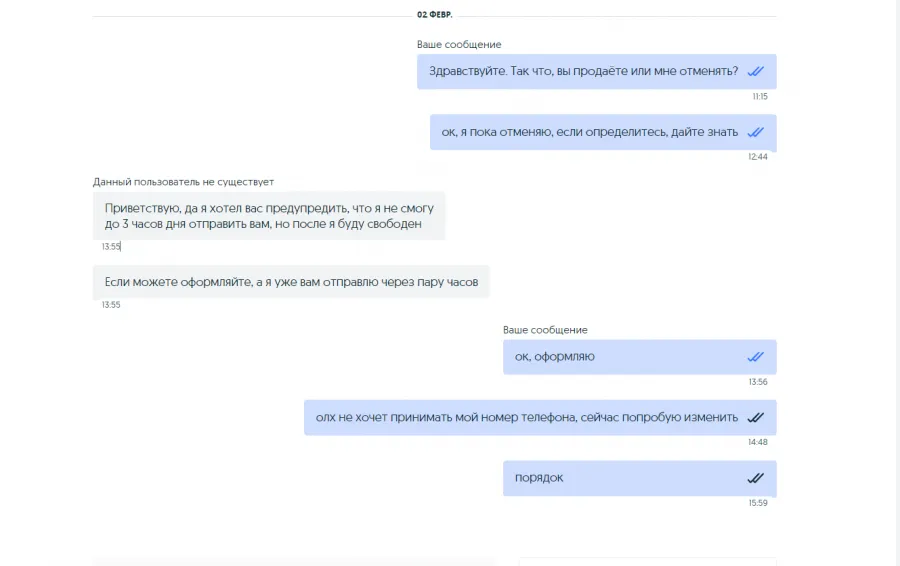
Task: Select the 'Здравствуйте. Так что, вы продаёте' message bubble
Action: 596,72
